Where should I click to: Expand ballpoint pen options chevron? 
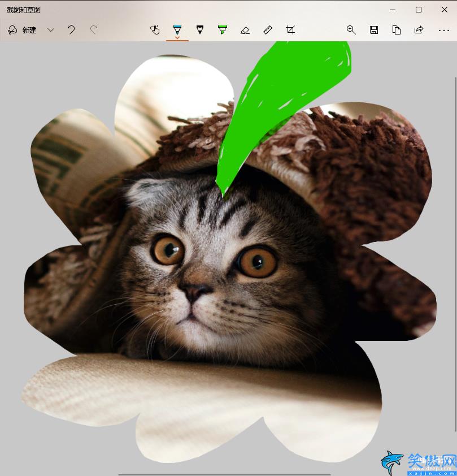[x=177, y=38]
